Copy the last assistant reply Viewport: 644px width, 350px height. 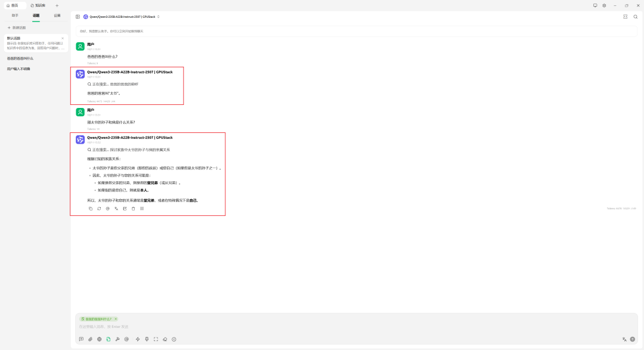[x=91, y=209]
